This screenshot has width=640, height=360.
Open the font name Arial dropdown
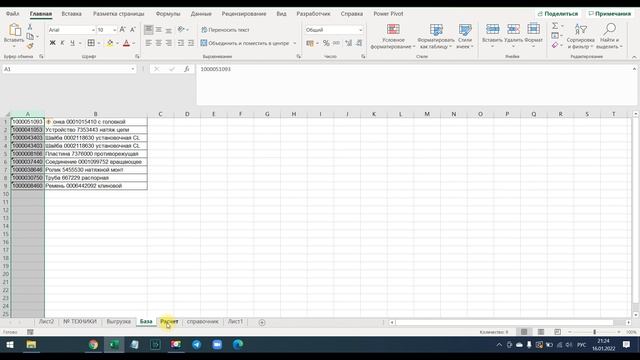coord(93,30)
